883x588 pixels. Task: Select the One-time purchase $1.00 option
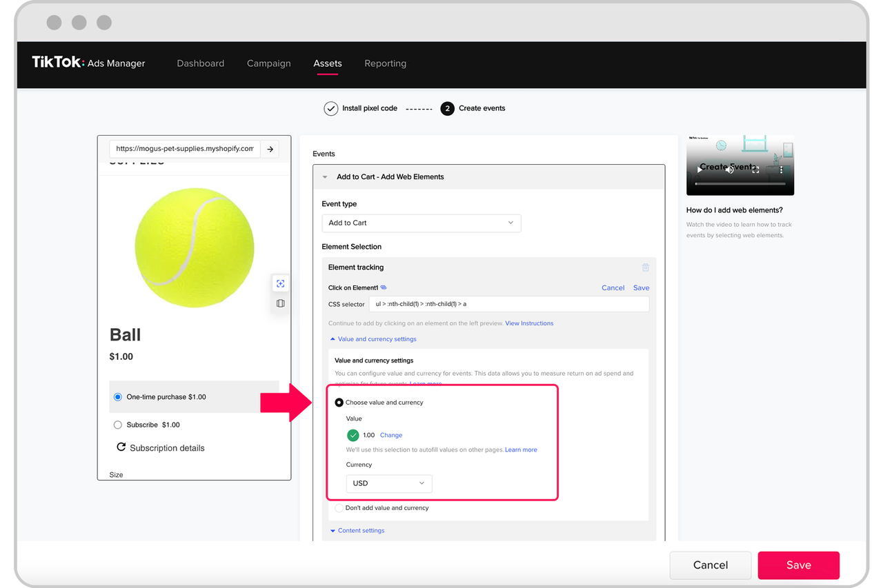point(118,397)
